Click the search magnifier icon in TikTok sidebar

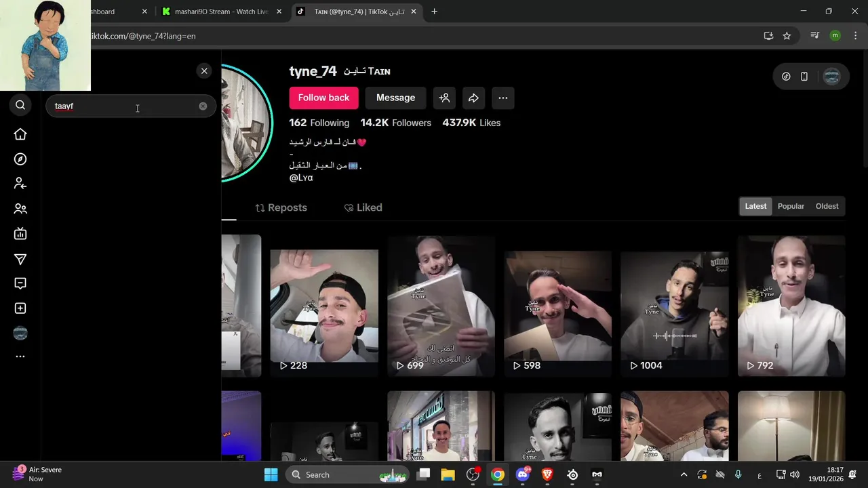pos(20,105)
